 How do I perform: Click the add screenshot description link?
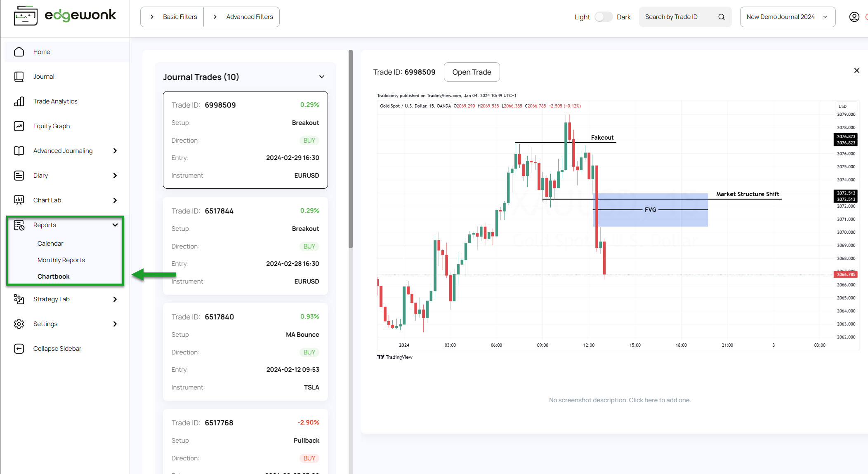point(620,400)
